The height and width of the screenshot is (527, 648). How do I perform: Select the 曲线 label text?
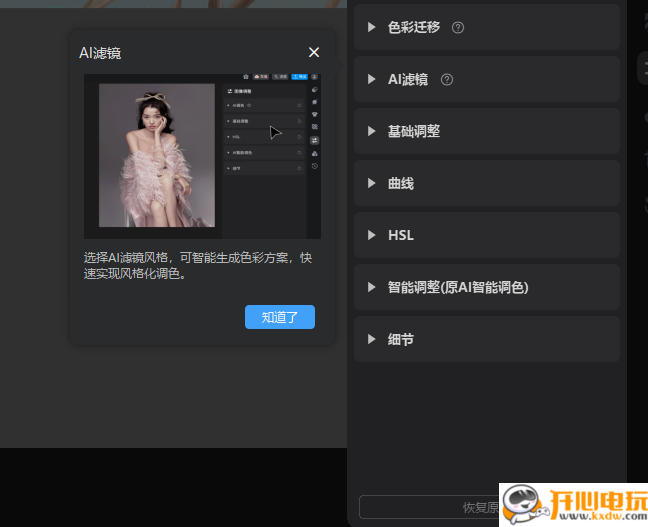[400, 183]
